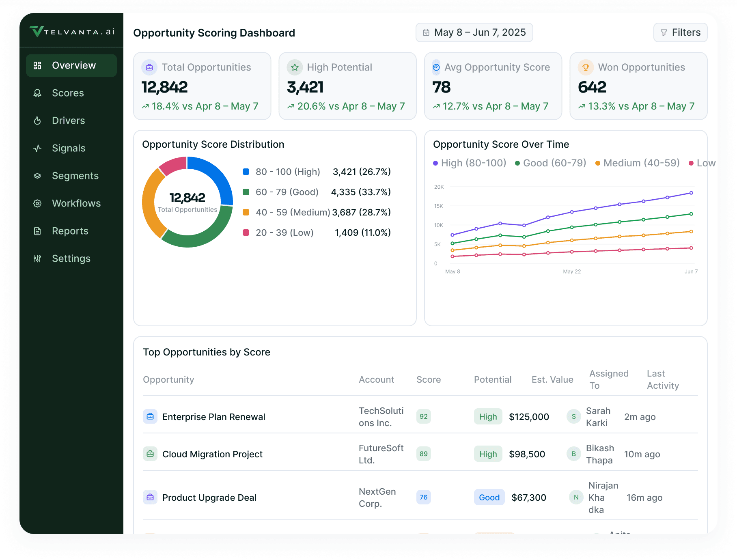Click the Enterprise Plan Renewal briefcase icon
This screenshot has width=737, height=560.
click(x=150, y=417)
